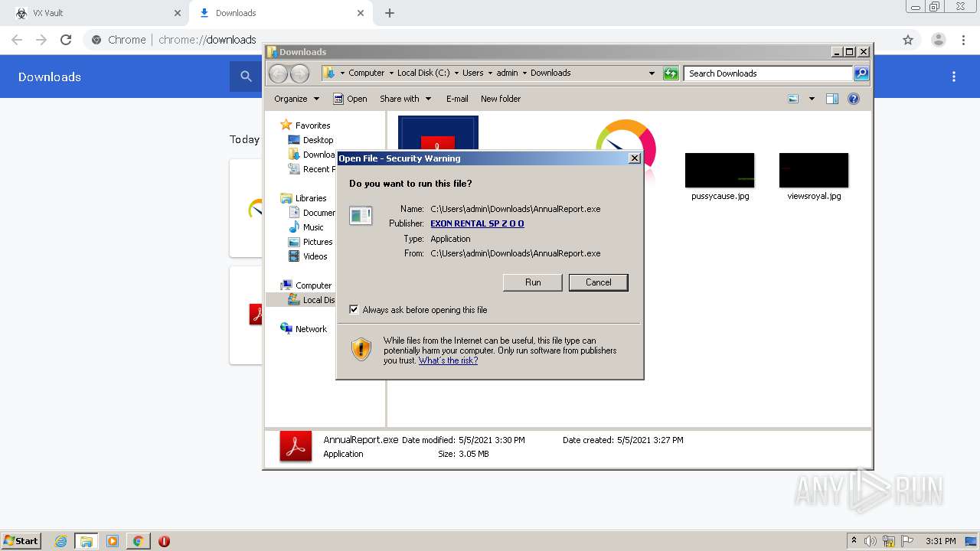Click Local Disk (C:) in the breadcrumb

point(423,73)
